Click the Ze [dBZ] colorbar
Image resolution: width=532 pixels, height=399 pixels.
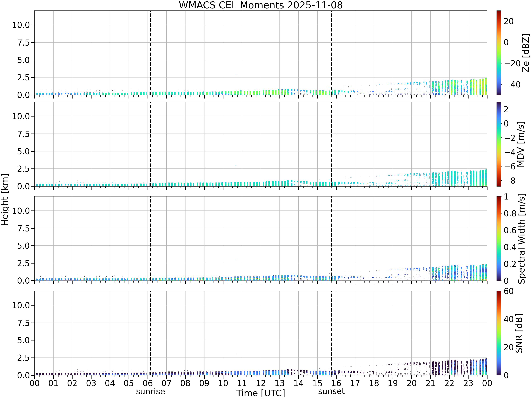[x=499, y=53]
